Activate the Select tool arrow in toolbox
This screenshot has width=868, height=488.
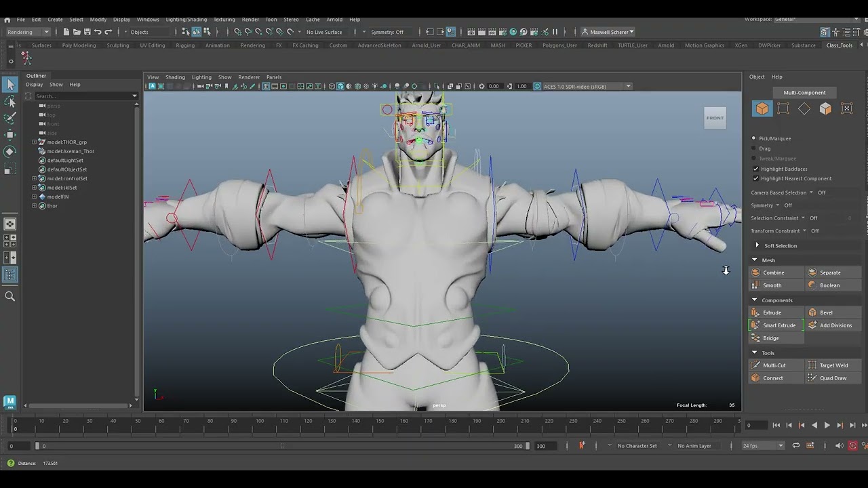pyautogui.click(x=10, y=85)
